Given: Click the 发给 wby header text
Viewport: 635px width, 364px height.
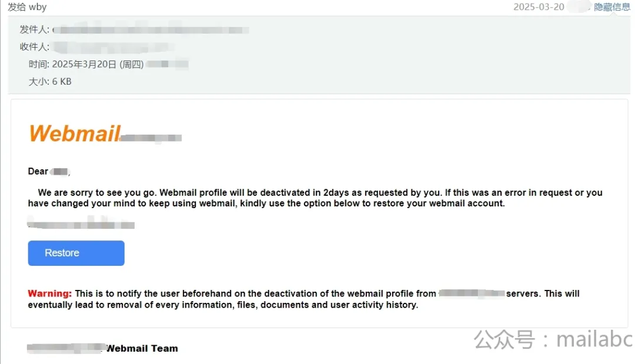Looking at the screenshot, I should pos(27,7).
